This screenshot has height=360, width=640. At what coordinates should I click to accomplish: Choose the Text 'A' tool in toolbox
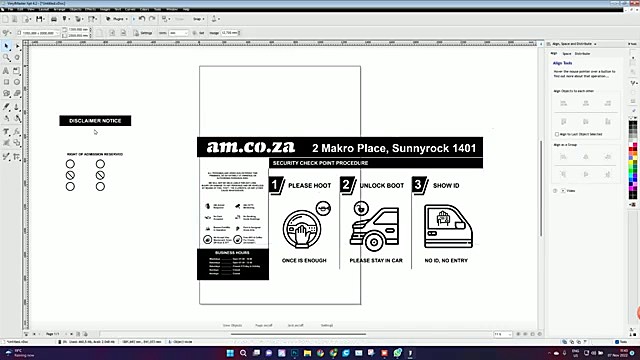tap(6, 71)
